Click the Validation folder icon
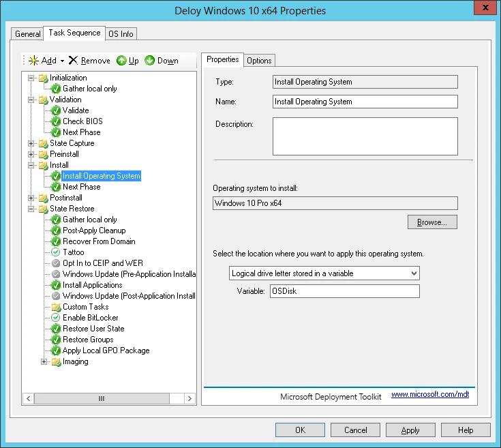Viewport: 501px width, 448px height. [43, 100]
